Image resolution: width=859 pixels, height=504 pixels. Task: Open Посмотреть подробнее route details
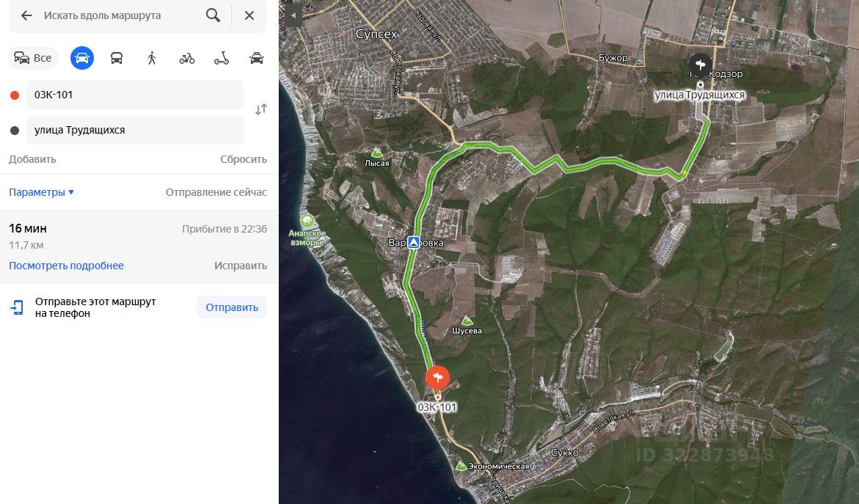pyautogui.click(x=66, y=266)
